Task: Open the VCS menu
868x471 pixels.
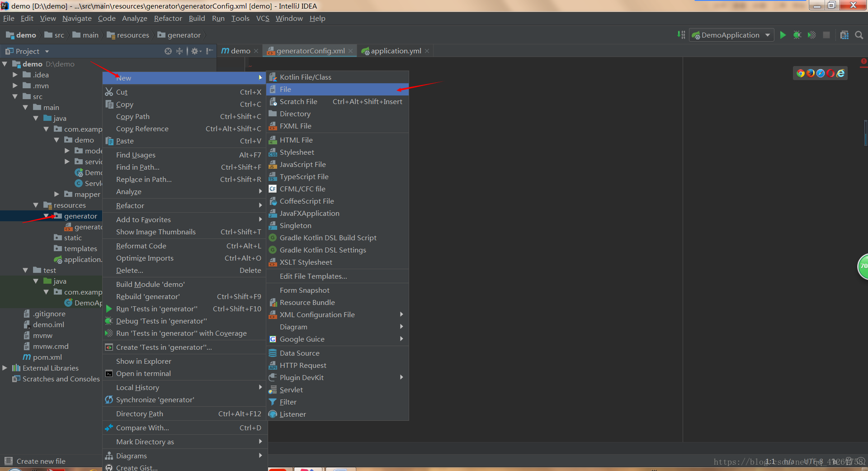Action: [262, 18]
